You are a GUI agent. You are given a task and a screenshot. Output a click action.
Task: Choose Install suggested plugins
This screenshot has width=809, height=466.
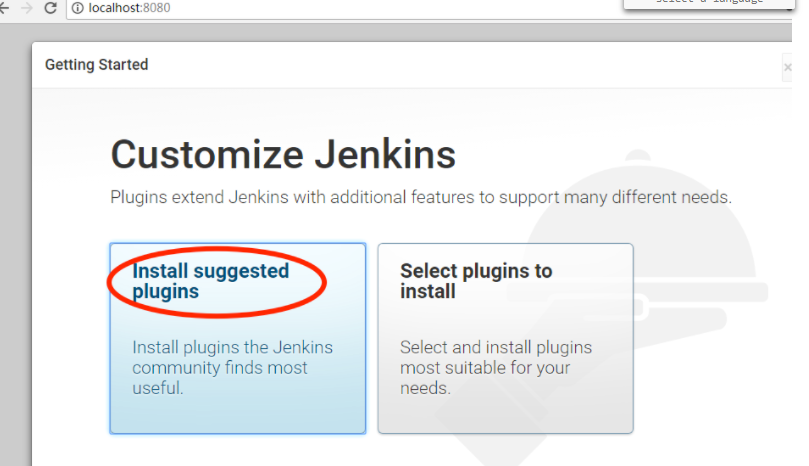point(210,281)
